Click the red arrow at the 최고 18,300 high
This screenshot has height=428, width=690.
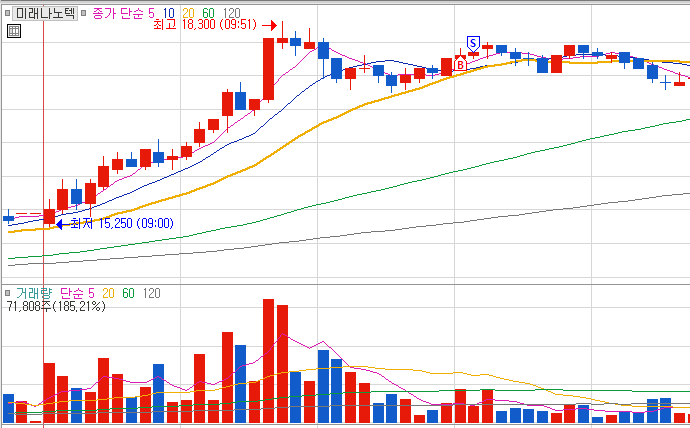(x=269, y=26)
